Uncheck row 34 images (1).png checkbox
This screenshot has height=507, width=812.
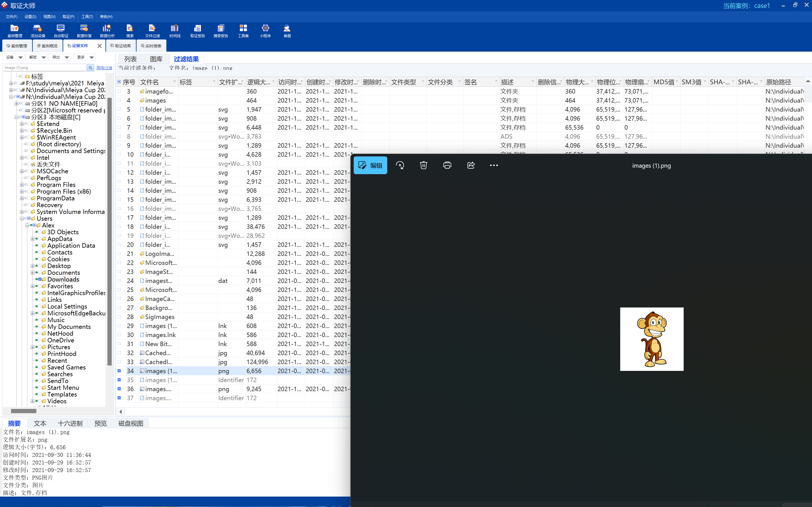pyautogui.click(x=119, y=371)
